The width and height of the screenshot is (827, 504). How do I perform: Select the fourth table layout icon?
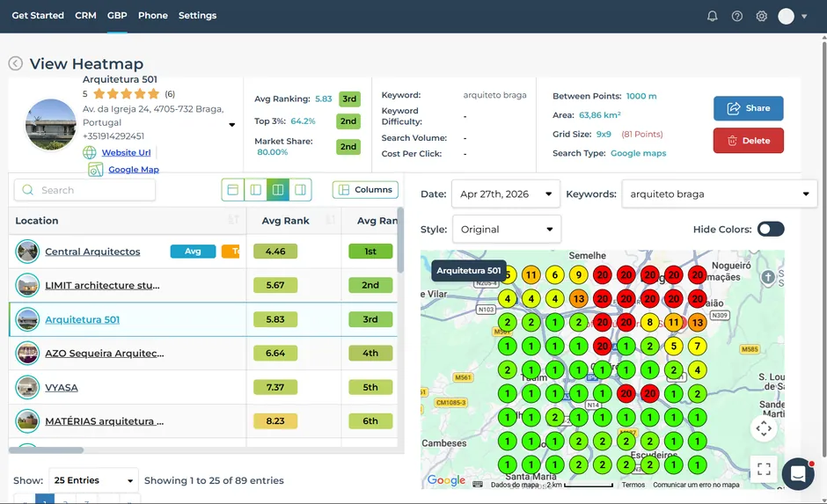point(301,190)
